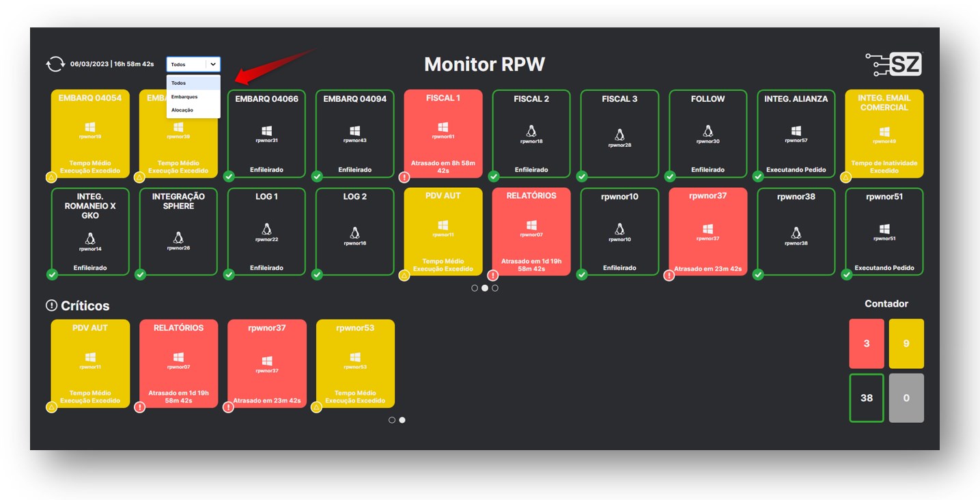Open the rpwnor53 critical card

pyautogui.click(x=355, y=363)
